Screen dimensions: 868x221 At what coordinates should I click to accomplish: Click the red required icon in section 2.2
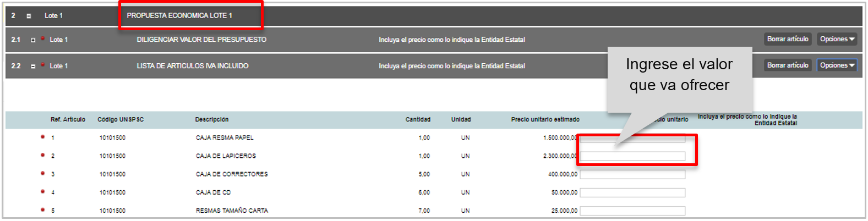[x=42, y=65]
